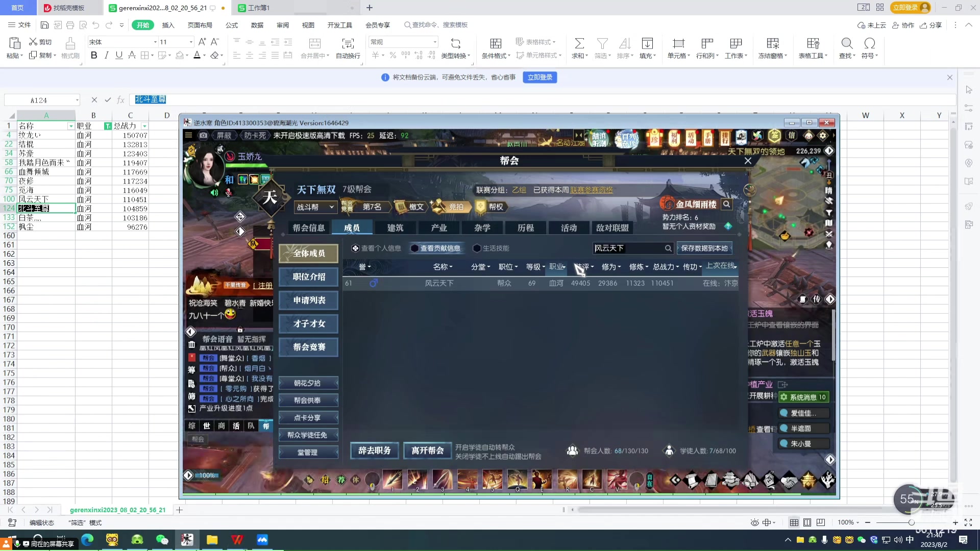
Task: Switch to normal grid view in status bar
Action: coord(794,522)
